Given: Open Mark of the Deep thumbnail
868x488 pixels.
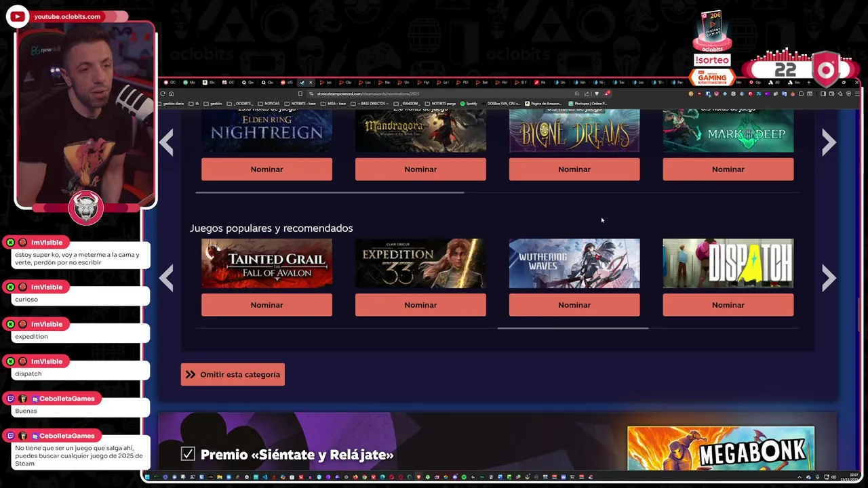Looking at the screenshot, I should tap(728, 130).
